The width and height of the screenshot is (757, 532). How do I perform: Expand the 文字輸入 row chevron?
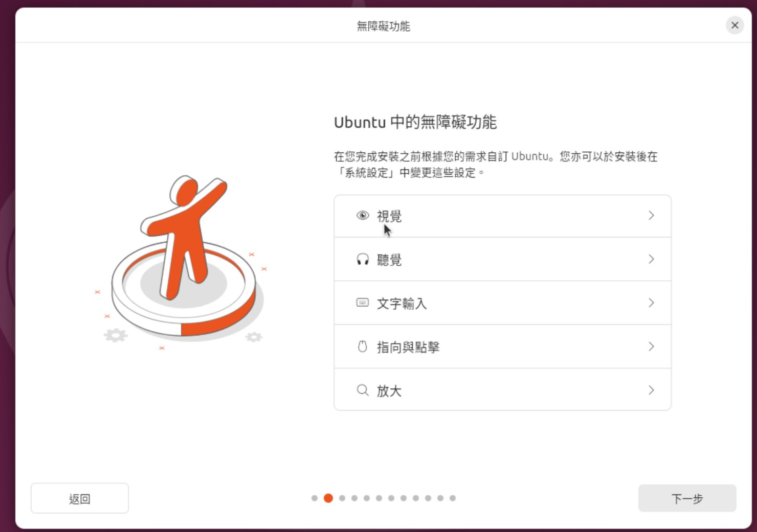pos(651,303)
